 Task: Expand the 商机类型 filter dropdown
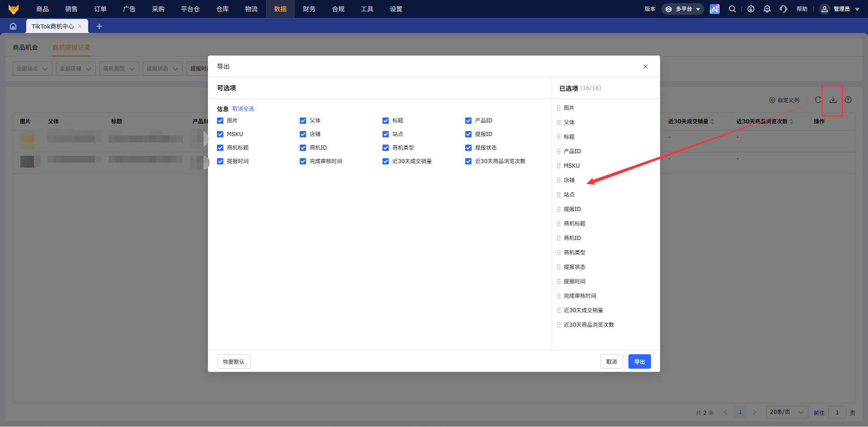(x=119, y=69)
